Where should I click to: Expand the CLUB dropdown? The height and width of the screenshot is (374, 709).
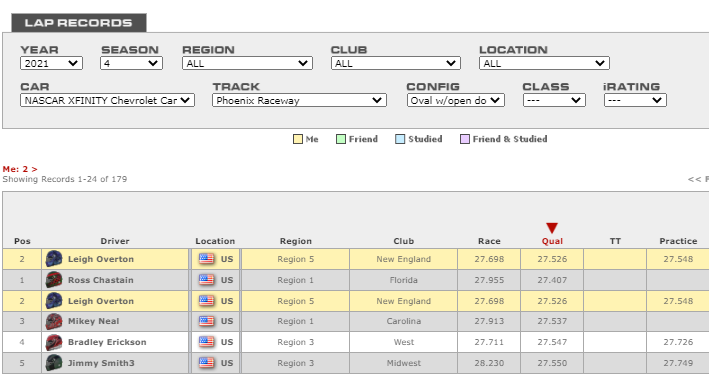(x=396, y=63)
